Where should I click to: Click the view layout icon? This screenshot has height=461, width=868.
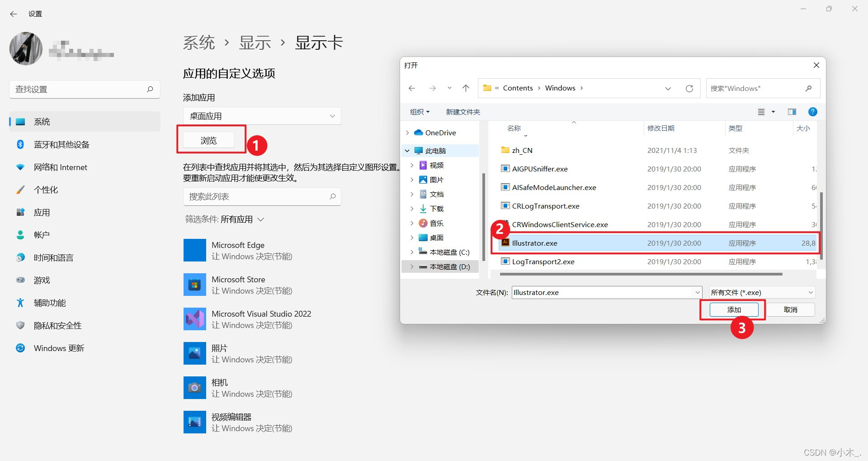click(761, 112)
